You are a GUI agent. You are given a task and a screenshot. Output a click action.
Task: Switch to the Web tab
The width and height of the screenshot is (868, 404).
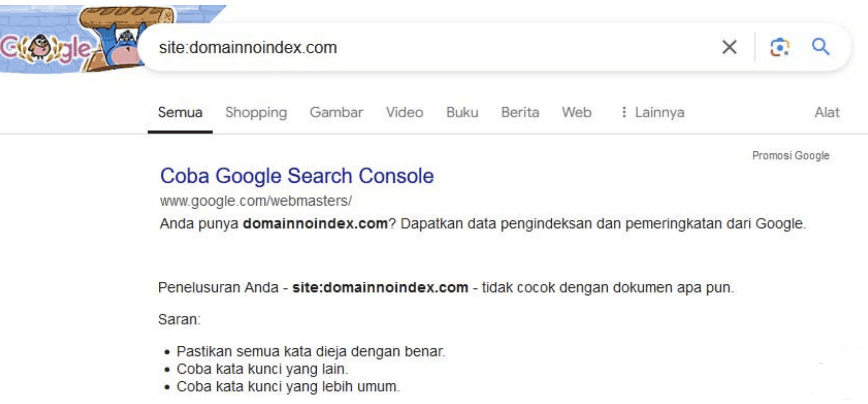576,112
